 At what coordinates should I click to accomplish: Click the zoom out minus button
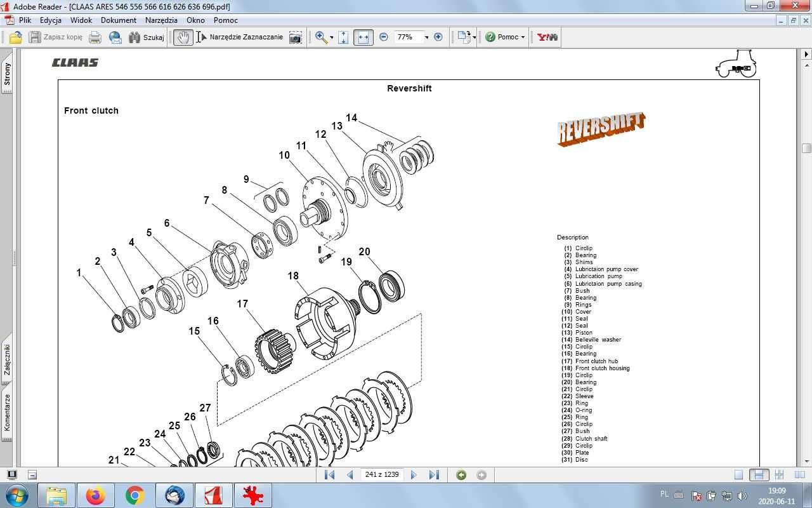tap(384, 37)
